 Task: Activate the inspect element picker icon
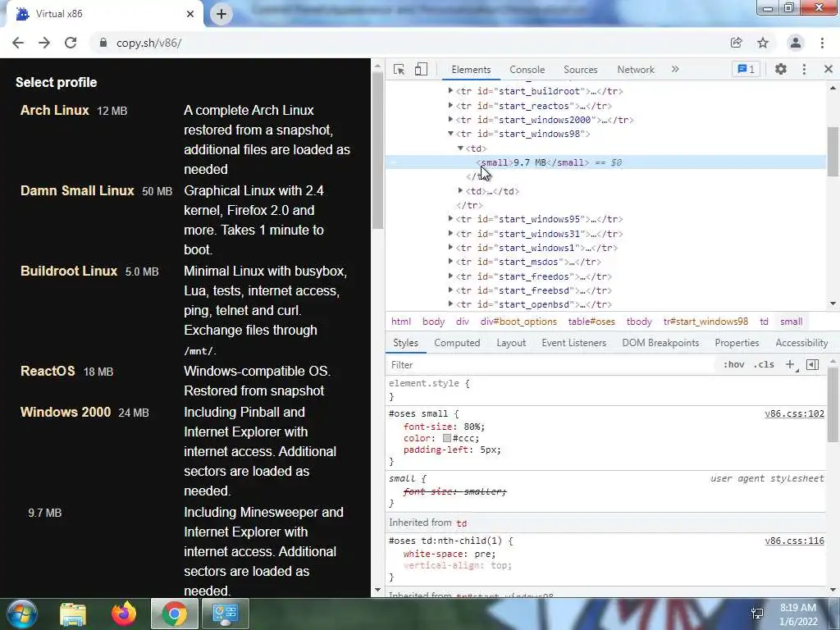pyautogui.click(x=399, y=69)
